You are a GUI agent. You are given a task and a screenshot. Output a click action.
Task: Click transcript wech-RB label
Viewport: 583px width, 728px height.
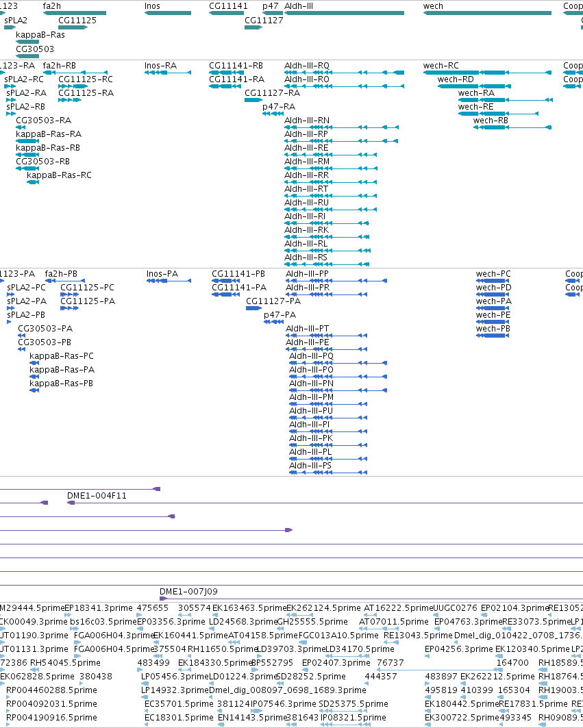click(x=491, y=121)
